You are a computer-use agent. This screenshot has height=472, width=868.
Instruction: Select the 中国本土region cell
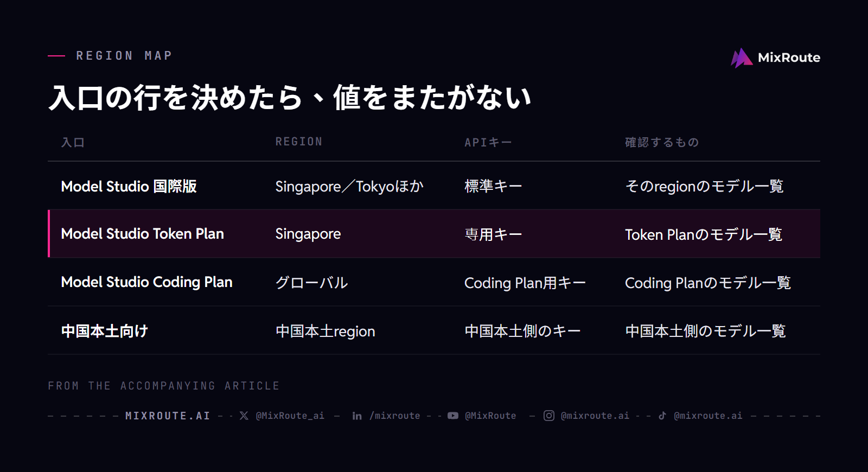point(325,331)
